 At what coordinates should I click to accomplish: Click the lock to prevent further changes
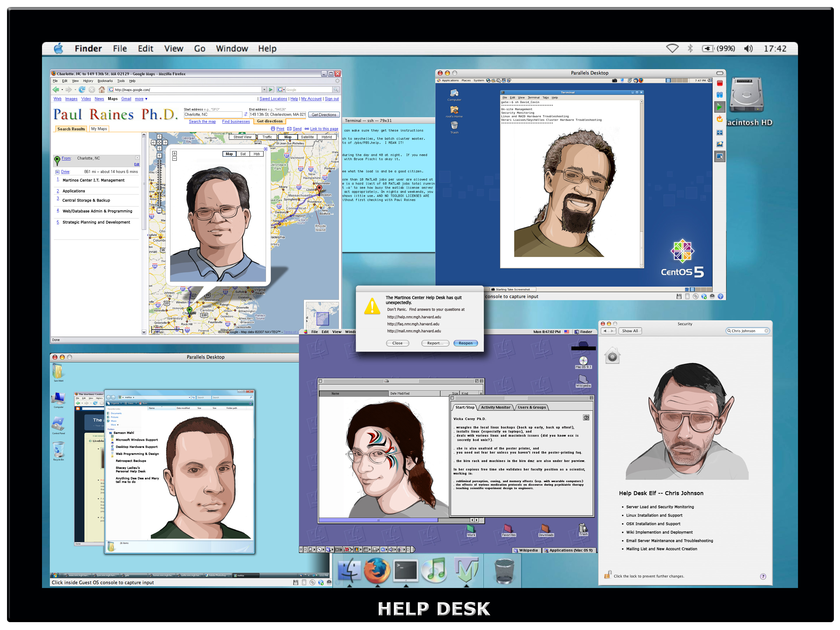pos(608,575)
